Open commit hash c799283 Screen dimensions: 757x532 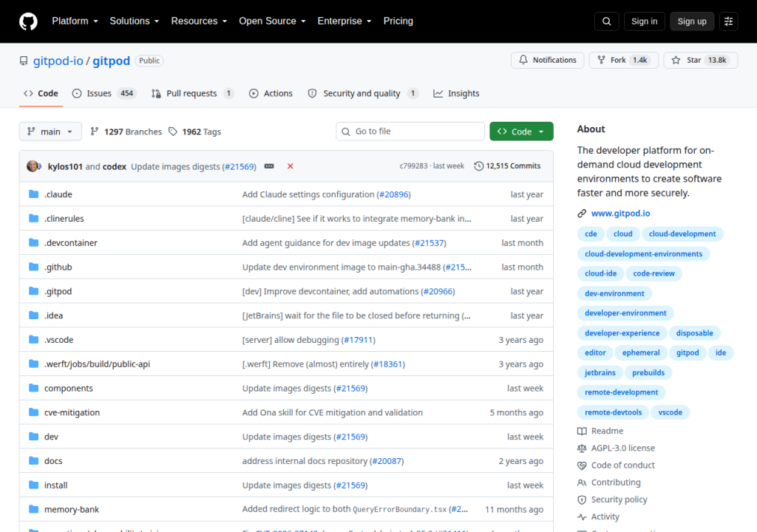click(413, 166)
